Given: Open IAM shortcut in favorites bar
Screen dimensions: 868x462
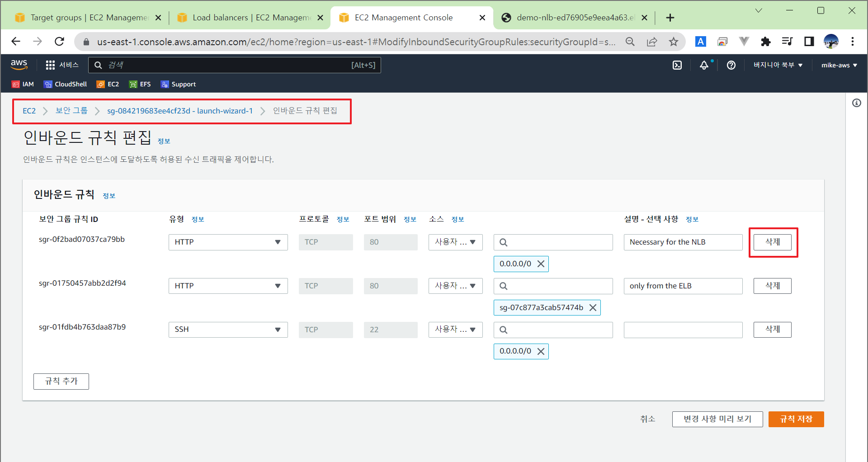Looking at the screenshot, I should [23, 84].
